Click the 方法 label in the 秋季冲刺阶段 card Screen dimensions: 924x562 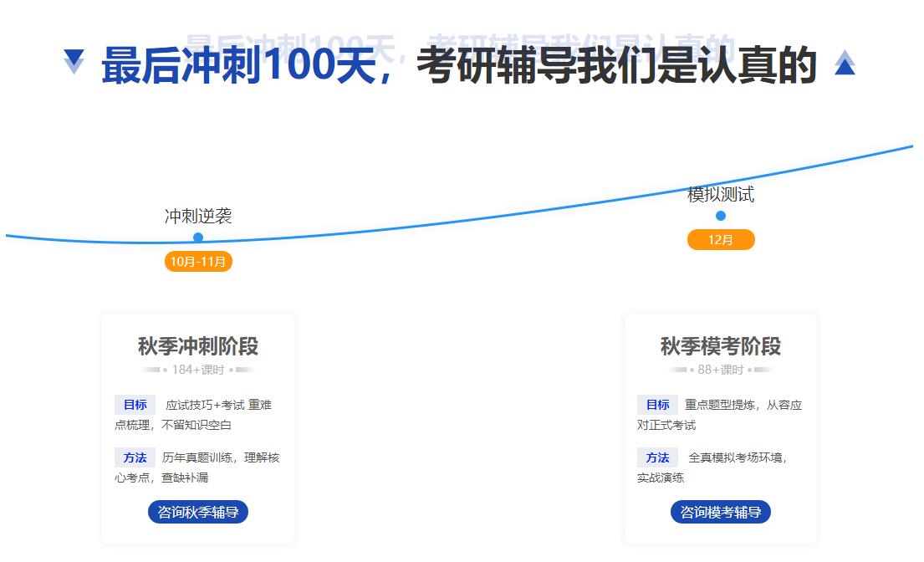[x=134, y=457]
